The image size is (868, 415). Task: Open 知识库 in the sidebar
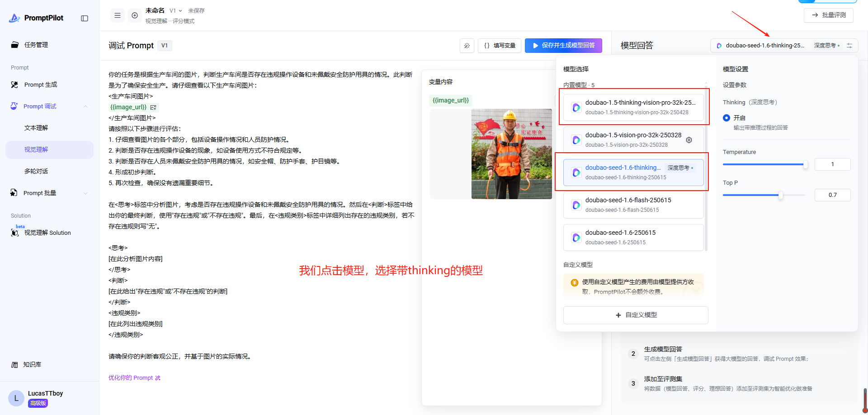(x=32, y=364)
